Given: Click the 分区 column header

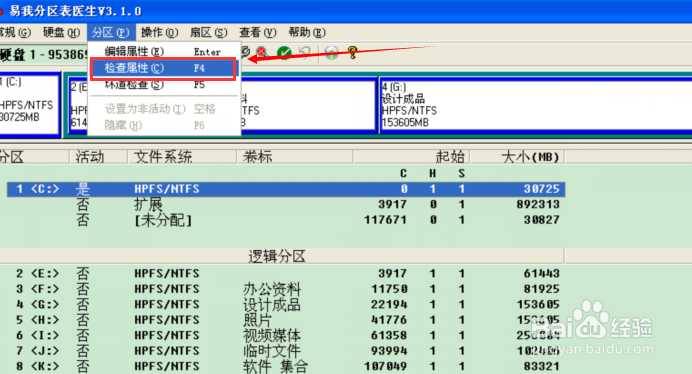Looking at the screenshot, I should coord(34,156).
